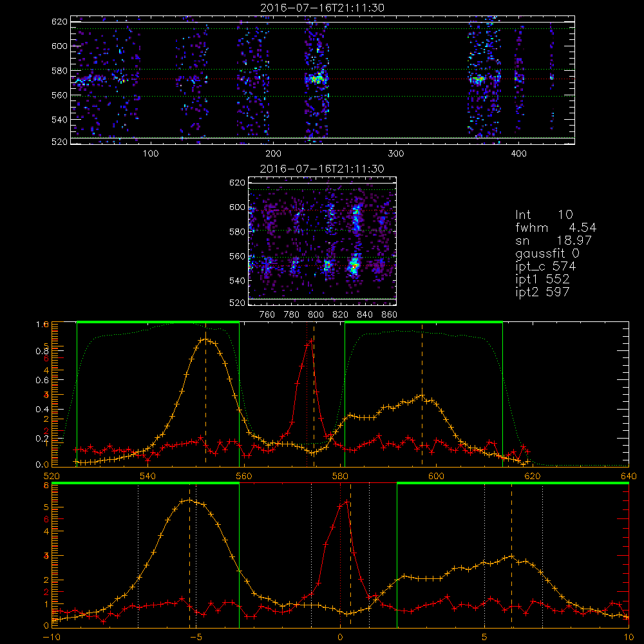This screenshot has width=644, height=644.
Task: Click y-axis label 0.4 on upper profile plot
Action: 42,410
